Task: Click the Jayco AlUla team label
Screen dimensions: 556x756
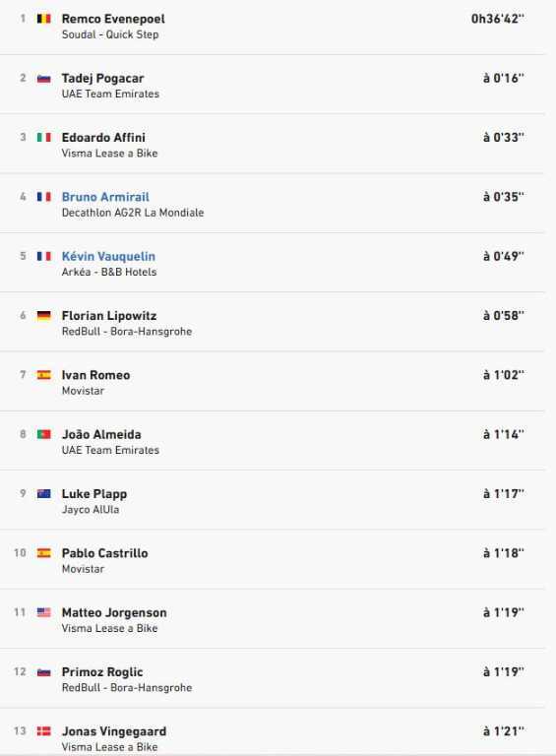Action: [x=91, y=510]
